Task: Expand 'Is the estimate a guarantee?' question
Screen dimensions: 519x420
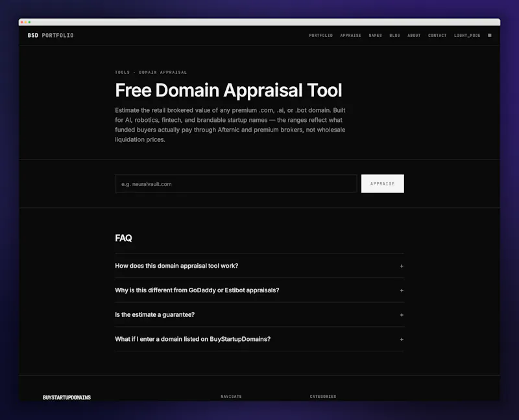Action: (x=259, y=315)
